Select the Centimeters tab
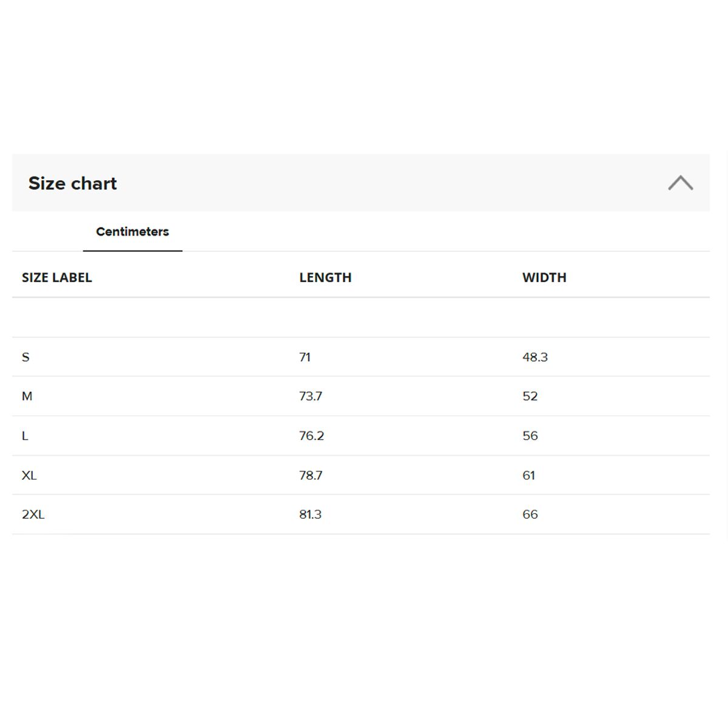The width and height of the screenshot is (728, 728). coord(132,232)
